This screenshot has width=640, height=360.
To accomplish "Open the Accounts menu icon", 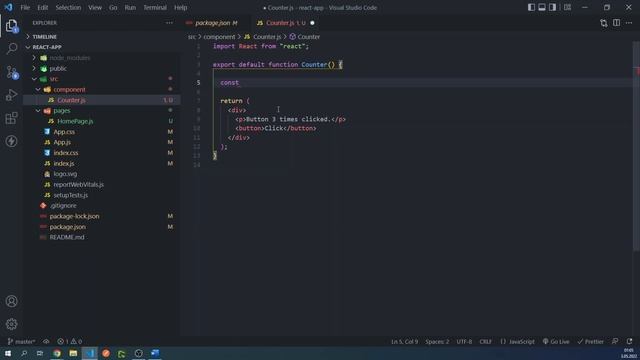I will (x=11, y=301).
